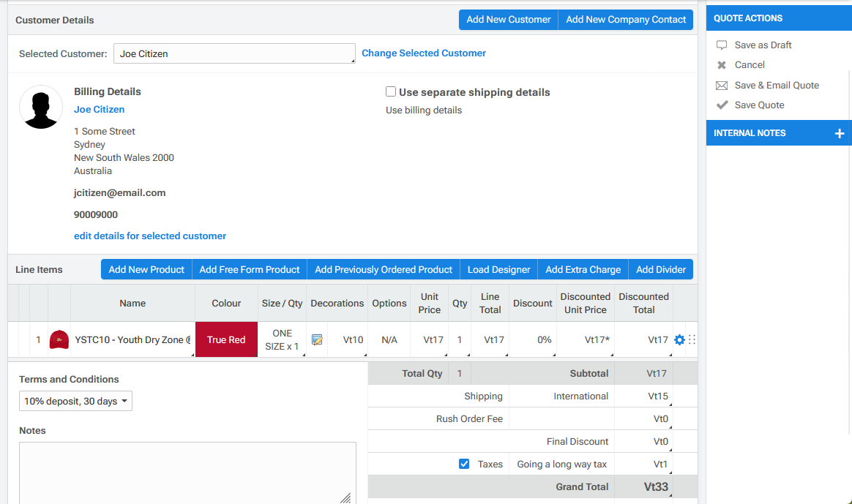The width and height of the screenshot is (852, 504).
Task: Click Add New Customer button
Action: (508, 20)
